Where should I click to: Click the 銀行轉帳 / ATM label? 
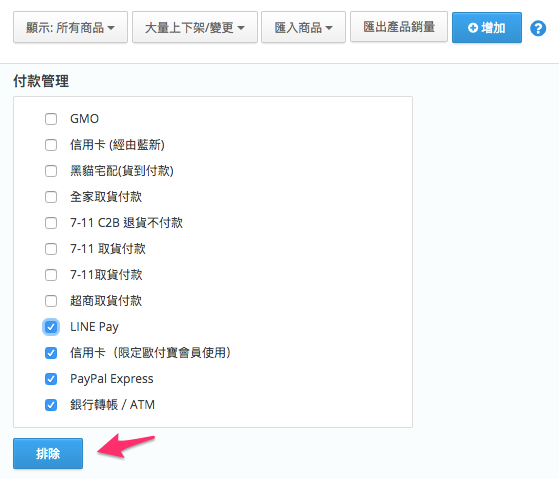(112, 405)
